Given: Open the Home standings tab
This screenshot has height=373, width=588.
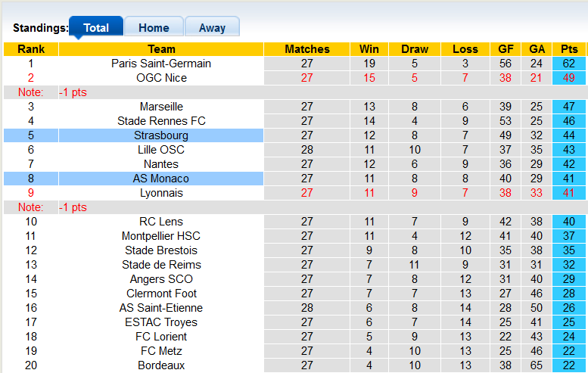Looking at the screenshot, I should (x=154, y=27).
